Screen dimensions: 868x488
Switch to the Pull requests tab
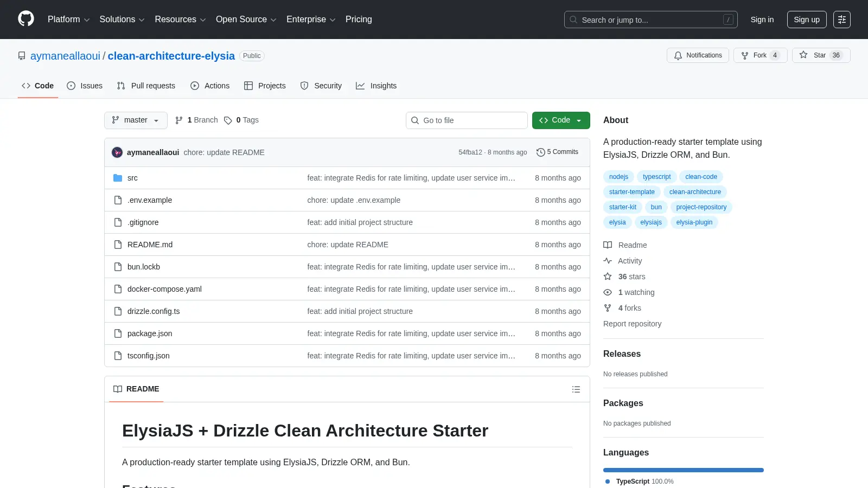click(146, 86)
